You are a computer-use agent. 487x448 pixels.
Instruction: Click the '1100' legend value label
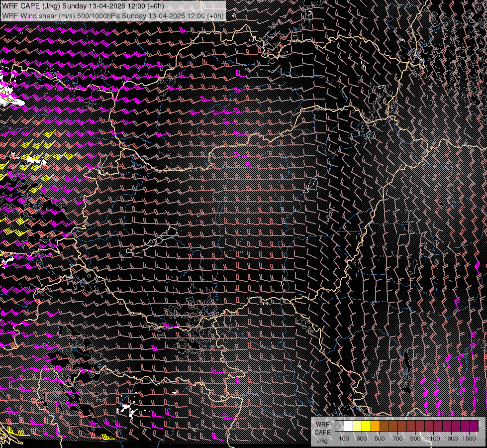click(x=433, y=439)
